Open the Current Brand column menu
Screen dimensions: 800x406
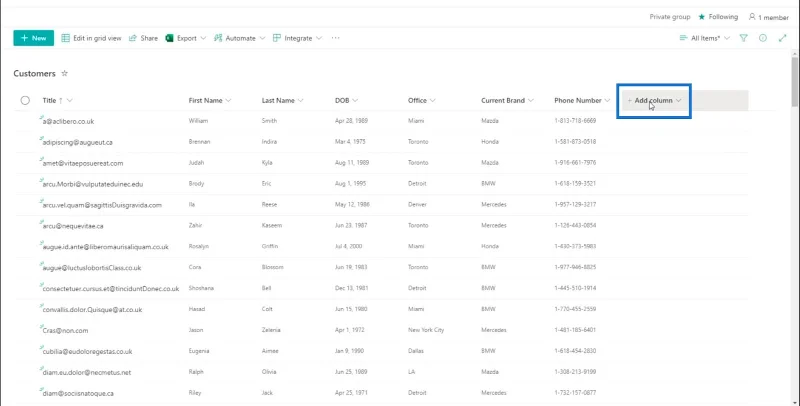point(507,100)
